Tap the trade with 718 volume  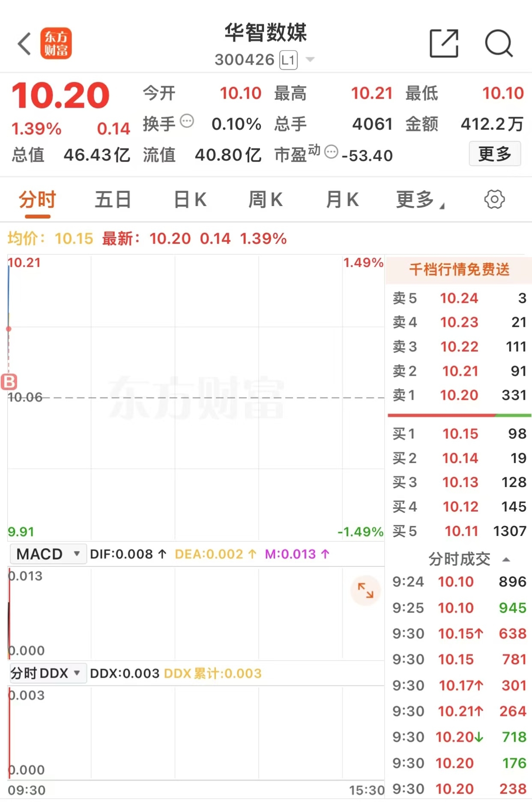(459, 737)
